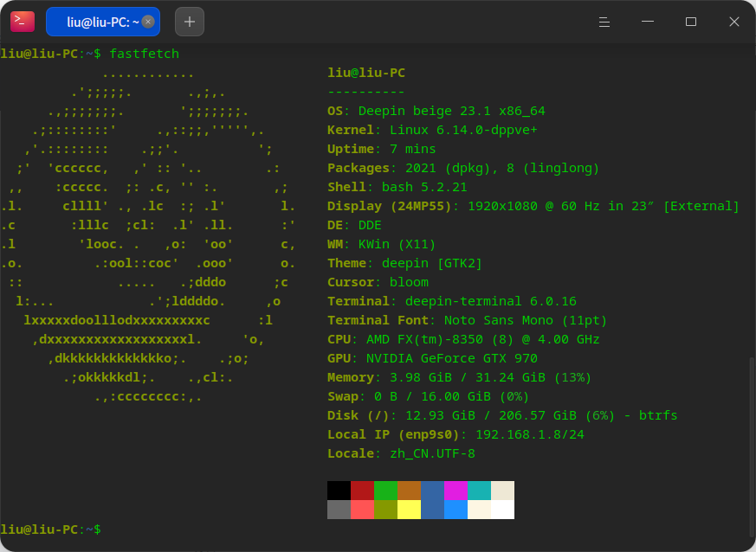The height and width of the screenshot is (552, 756).
Task: Click the 'Memory: 3.98 GiB / 31.24 GiB' line
Action: [x=460, y=377]
